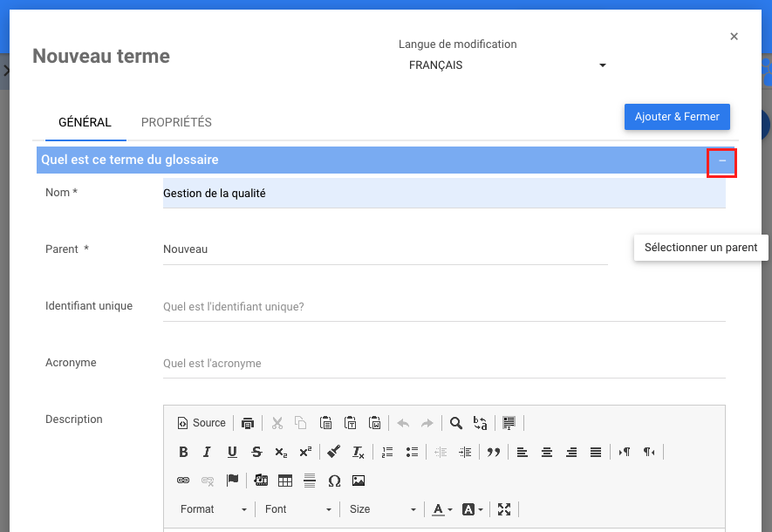Click the Source button in editor toolbar
The height and width of the screenshot is (532, 772).
coord(202,423)
